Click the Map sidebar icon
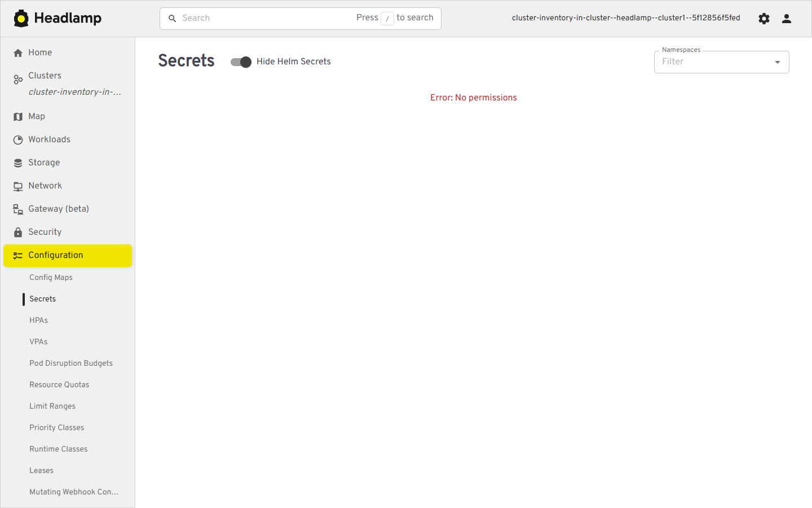Screen dimensions: 812x508 tap(18, 116)
